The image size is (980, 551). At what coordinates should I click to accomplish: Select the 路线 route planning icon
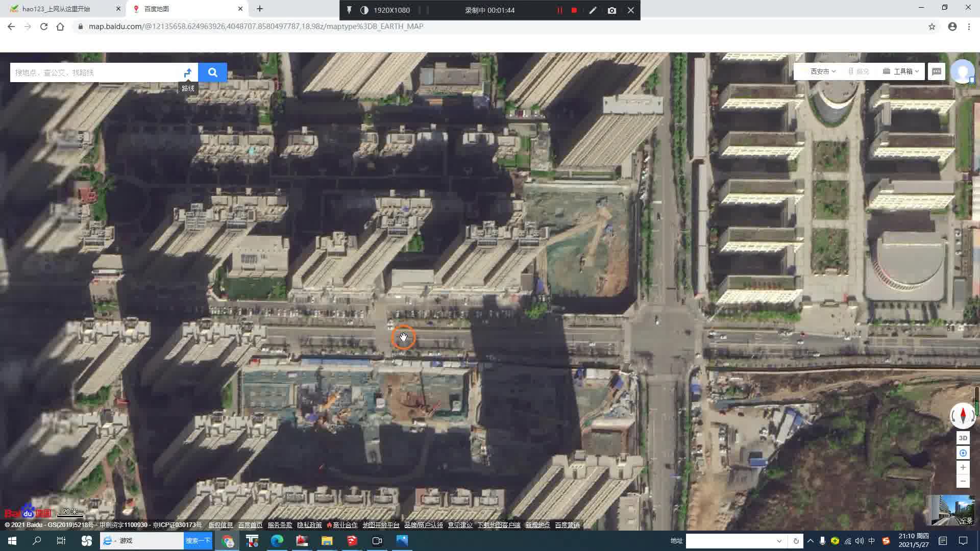coord(187,72)
